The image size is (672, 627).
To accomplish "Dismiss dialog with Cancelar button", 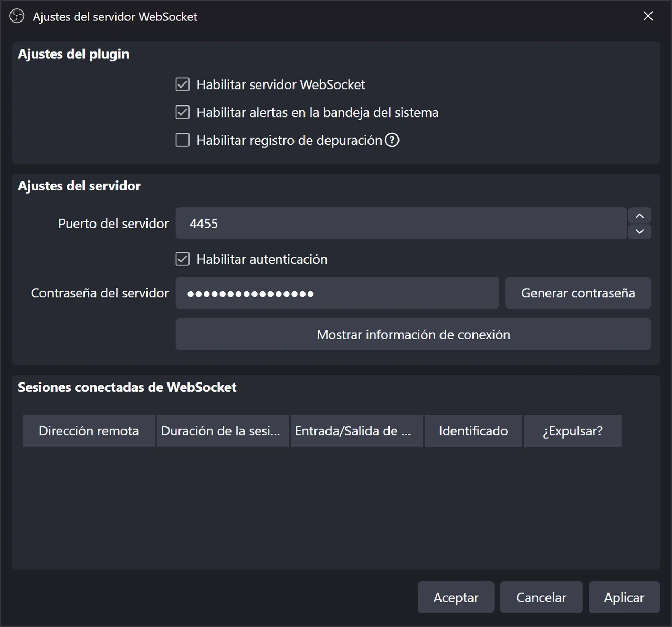I will point(541,597).
